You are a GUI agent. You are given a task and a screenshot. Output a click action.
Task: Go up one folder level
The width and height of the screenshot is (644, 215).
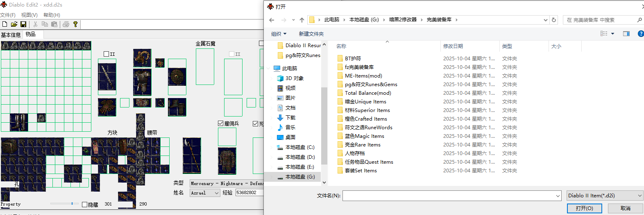tap(302, 20)
